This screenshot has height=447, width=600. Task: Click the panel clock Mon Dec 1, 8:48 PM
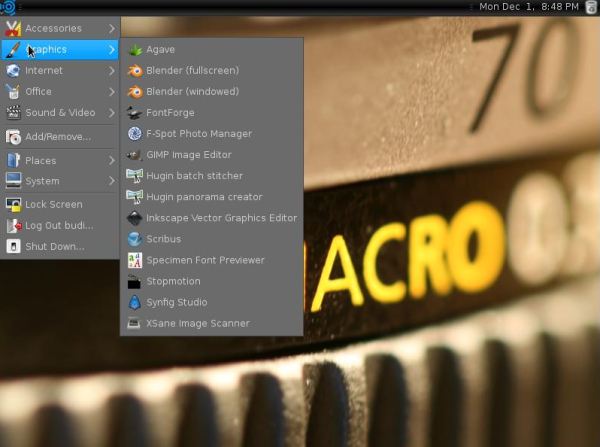click(x=529, y=7)
